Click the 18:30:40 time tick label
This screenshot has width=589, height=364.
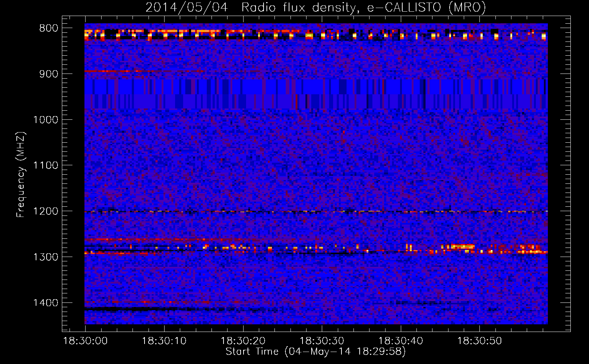pyautogui.click(x=401, y=341)
